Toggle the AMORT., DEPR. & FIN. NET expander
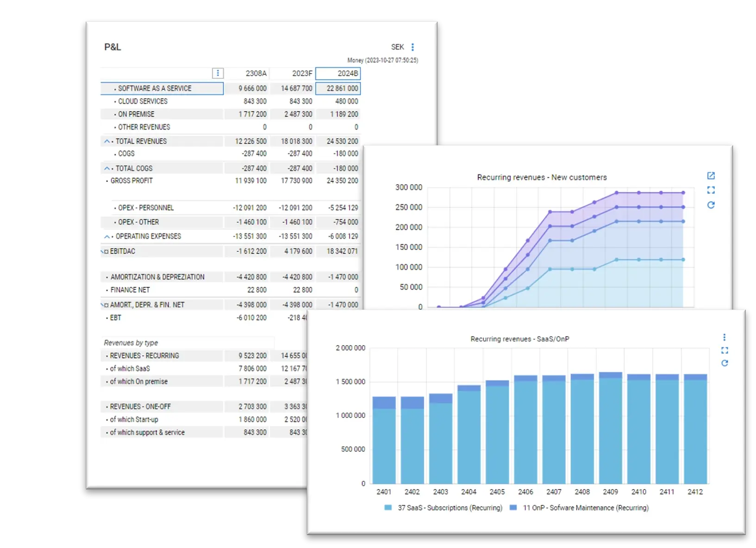Image resolution: width=756 pixels, height=548 pixels. [x=105, y=305]
